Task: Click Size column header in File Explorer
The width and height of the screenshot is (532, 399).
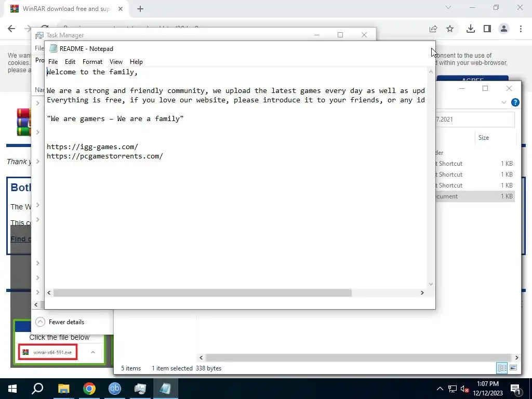Action: (495, 137)
